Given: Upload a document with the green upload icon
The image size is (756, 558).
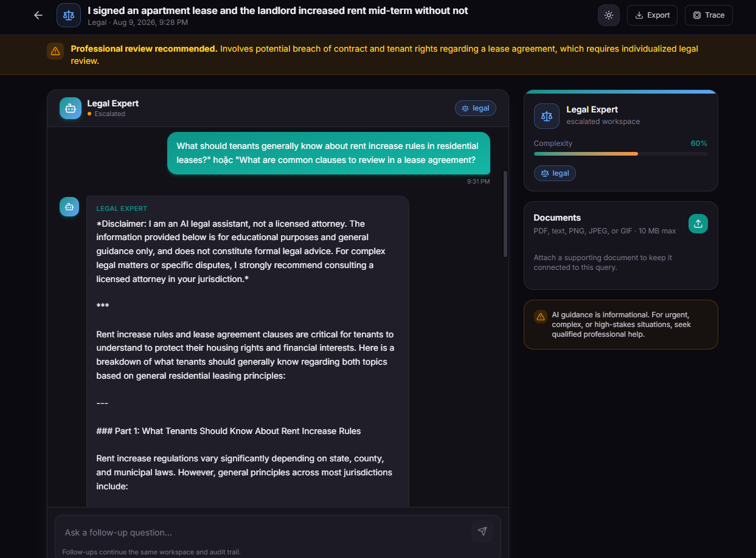Looking at the screenshot, I should 698,224.
